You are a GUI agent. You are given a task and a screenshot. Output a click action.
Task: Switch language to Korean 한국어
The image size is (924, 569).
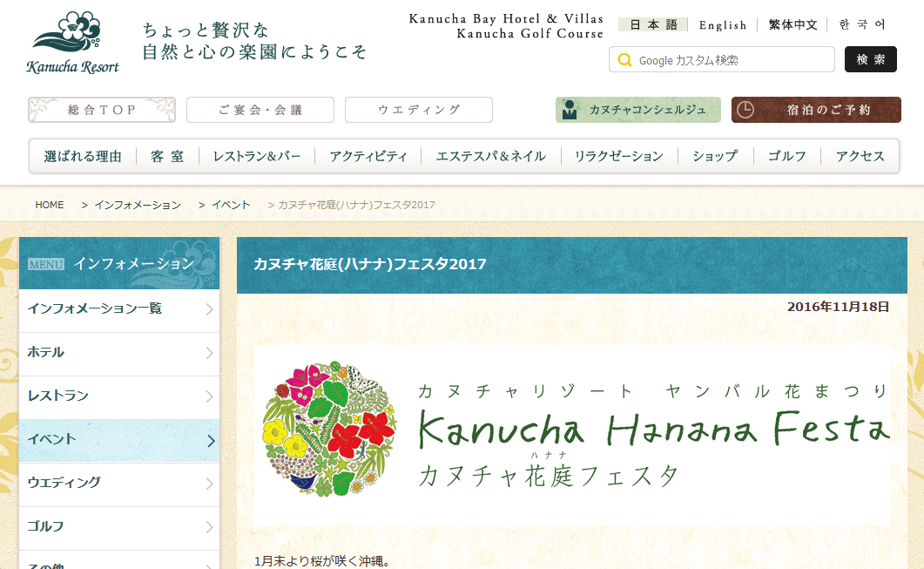point(861,24)
